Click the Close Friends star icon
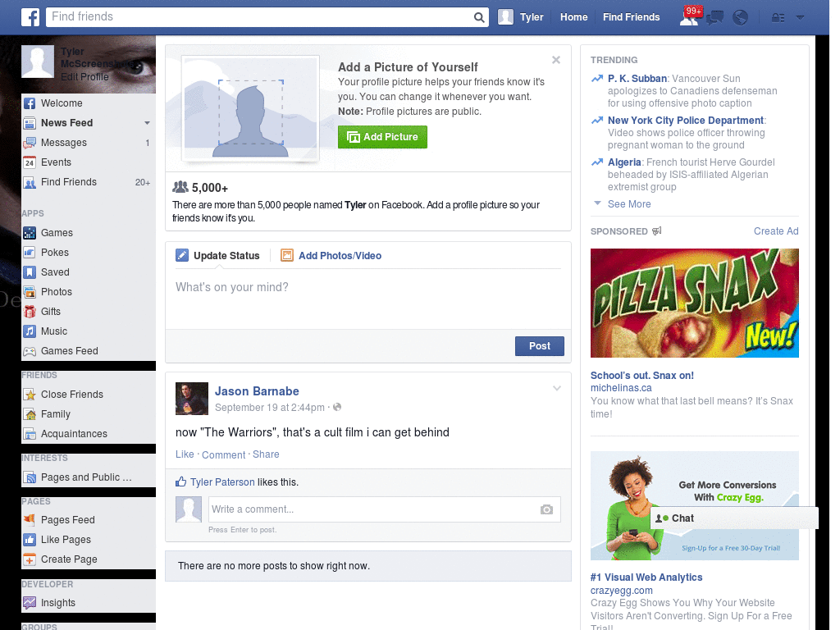 pos(30,395)
